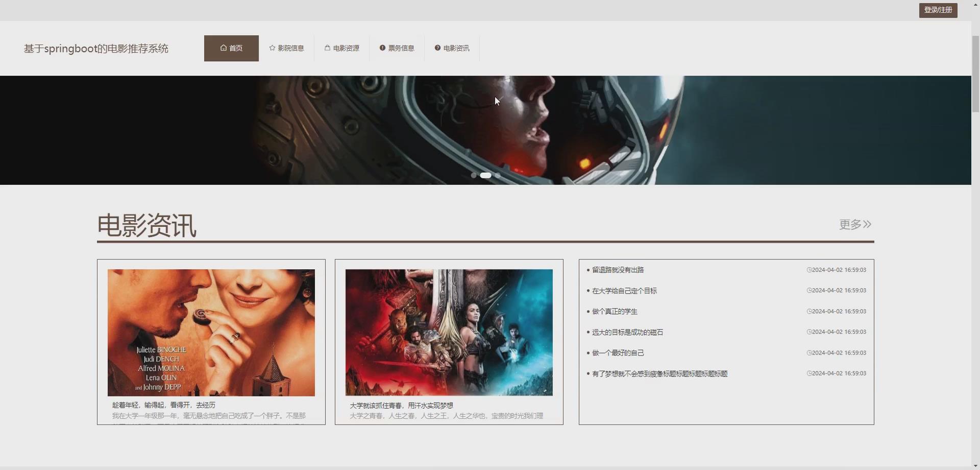The image size is (980, 470).
Task: Select the first carousel indicator dot
Action: click(474, 175)
